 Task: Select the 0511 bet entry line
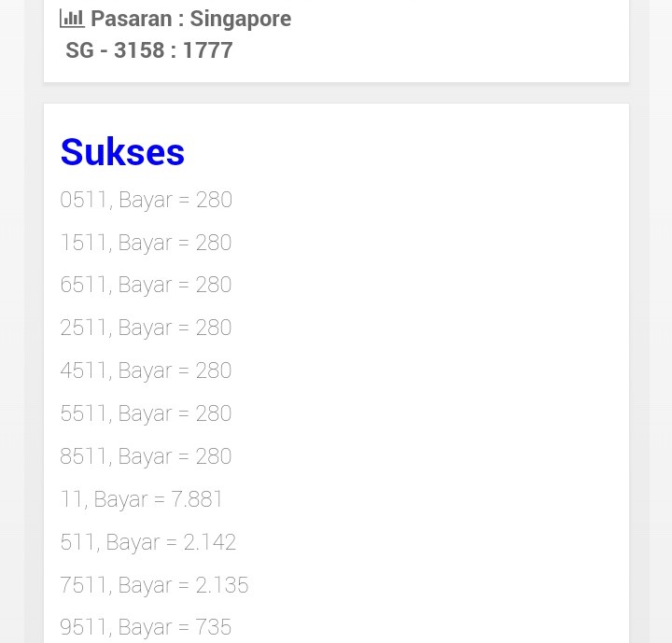pos(146,200)
